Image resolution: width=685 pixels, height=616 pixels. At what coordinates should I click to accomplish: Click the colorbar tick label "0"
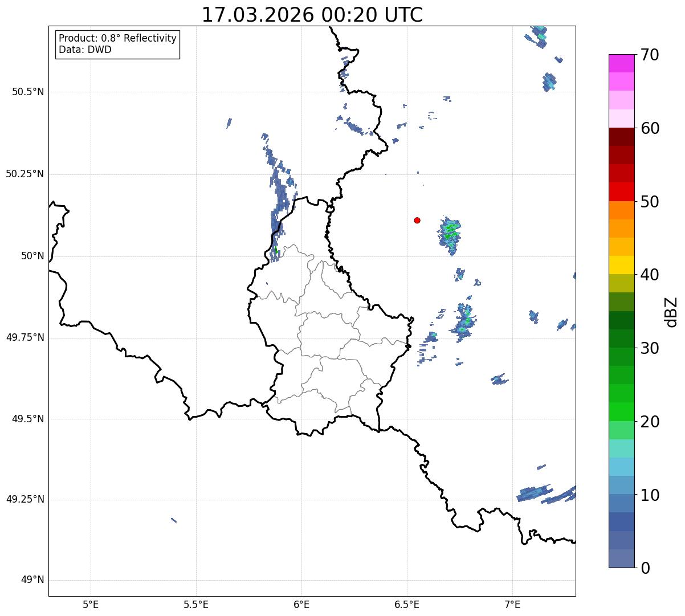click(645, 568)
